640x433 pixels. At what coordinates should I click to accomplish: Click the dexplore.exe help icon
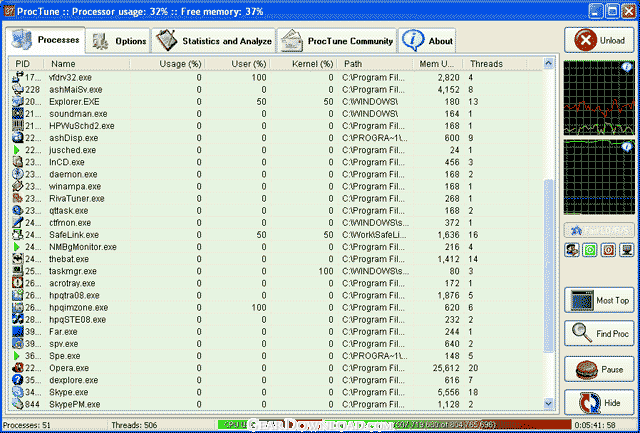click(x=18, y=380)
